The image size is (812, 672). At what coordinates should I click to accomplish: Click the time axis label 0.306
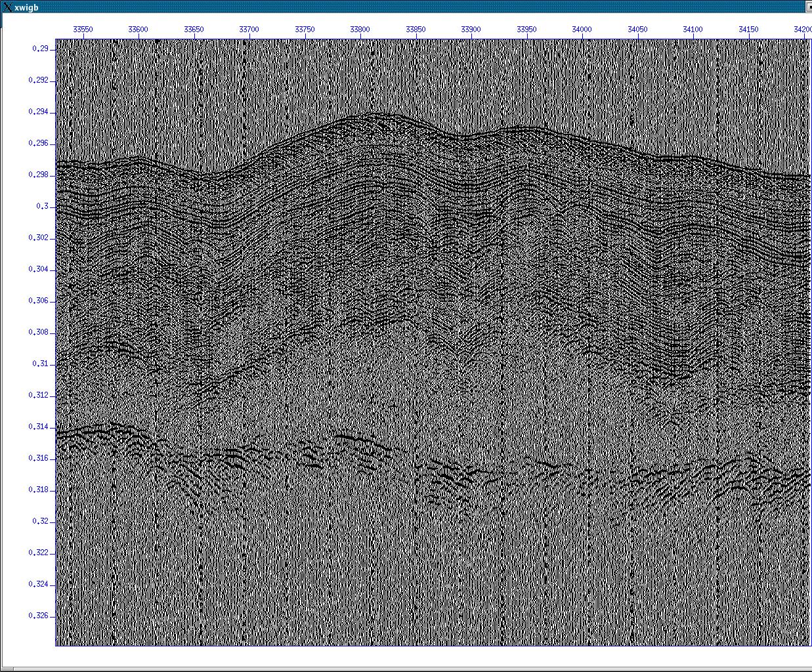38,301
